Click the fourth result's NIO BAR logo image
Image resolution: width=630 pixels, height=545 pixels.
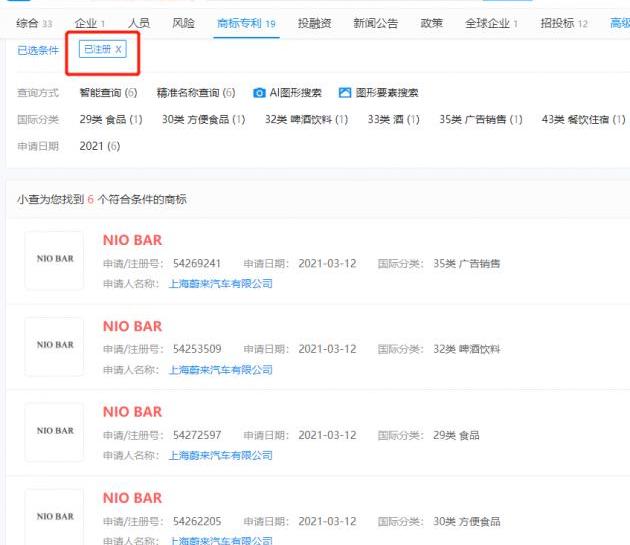[55, 517]
